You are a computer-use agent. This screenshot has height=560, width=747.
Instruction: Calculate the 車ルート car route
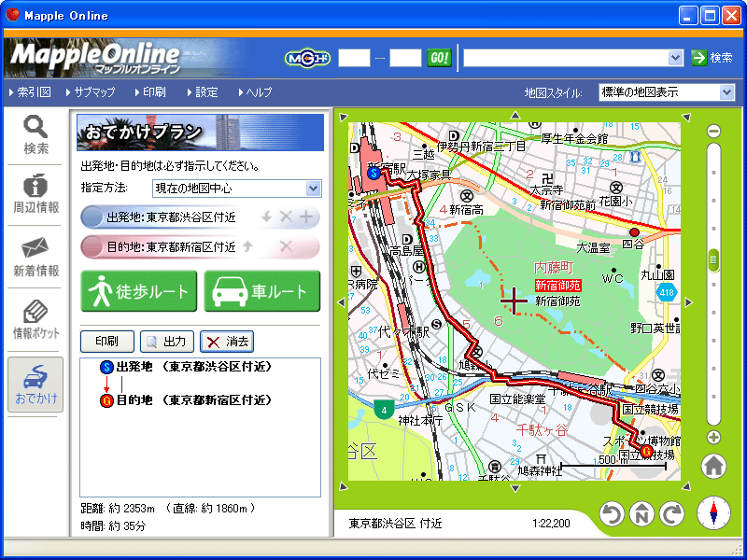262,291
